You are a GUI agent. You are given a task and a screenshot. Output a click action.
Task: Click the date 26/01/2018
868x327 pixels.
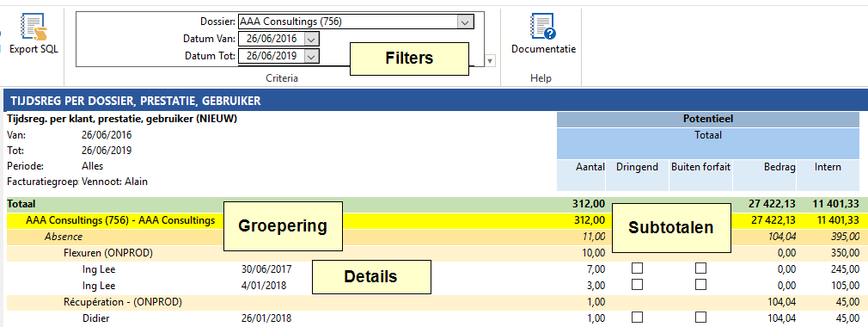point(266,318)
